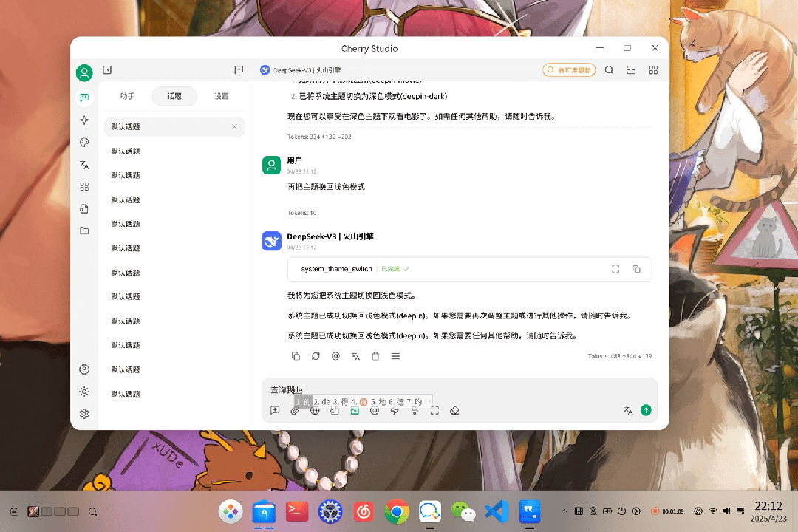This screenshot has height=532, width=798.
Task: Open the files folder icon in sidebar
Action: [x=84, y=231]
